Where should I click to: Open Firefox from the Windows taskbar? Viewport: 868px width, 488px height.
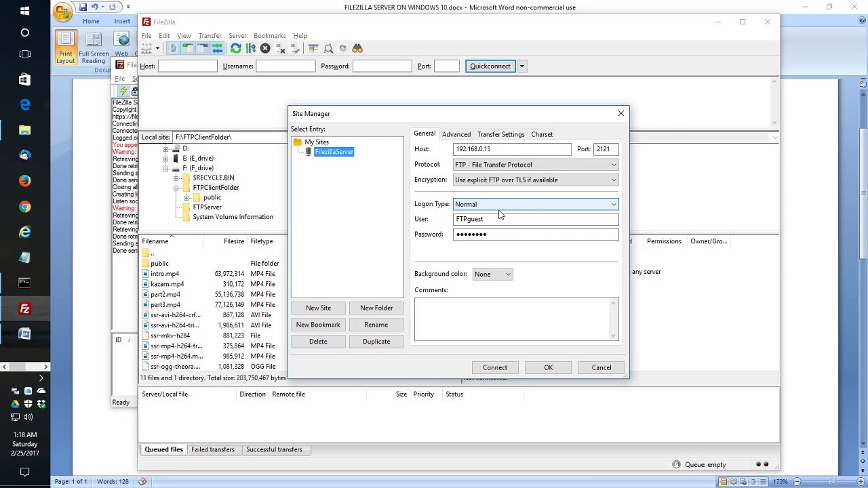click(25, 181)
